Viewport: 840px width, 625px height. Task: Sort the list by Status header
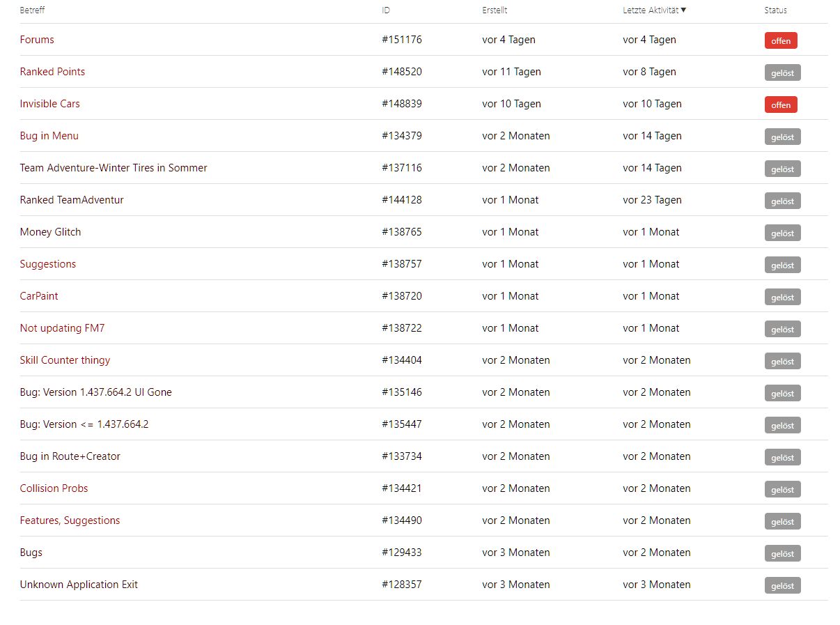(x=775, y=10)
